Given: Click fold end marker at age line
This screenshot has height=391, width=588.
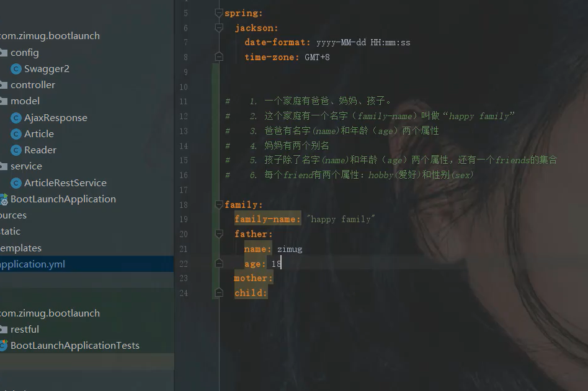Looking at the screenshot, I should point(219,263).
